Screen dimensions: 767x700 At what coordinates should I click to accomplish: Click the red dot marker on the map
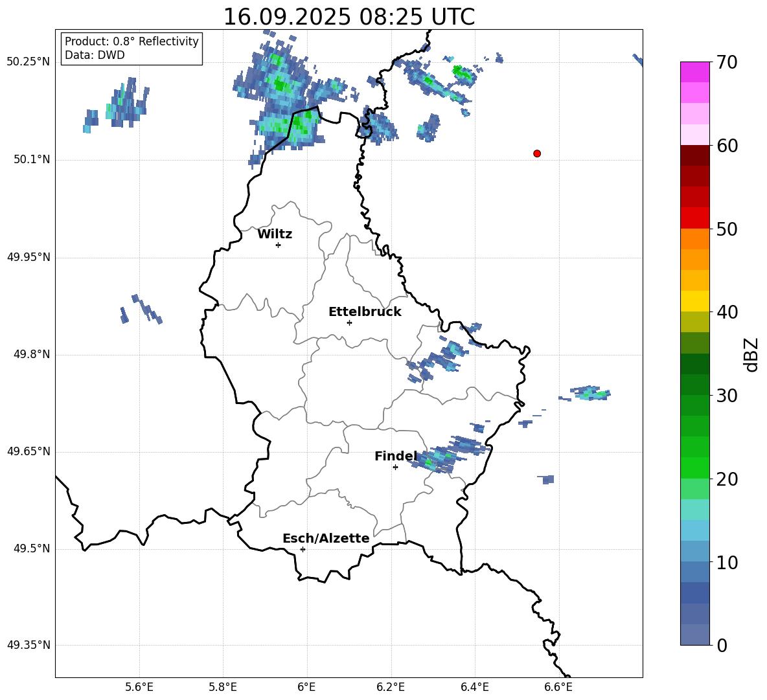pyautogui.click(x=536, y=153)
